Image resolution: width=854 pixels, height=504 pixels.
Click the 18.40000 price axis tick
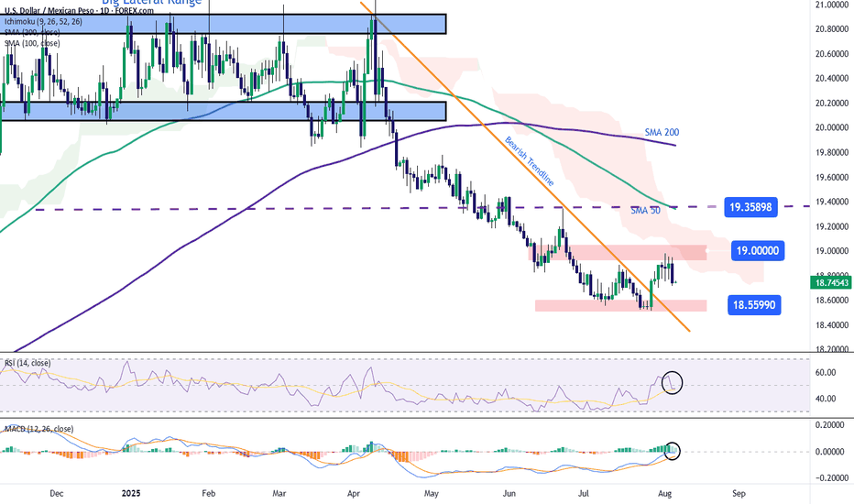point(832,325)
